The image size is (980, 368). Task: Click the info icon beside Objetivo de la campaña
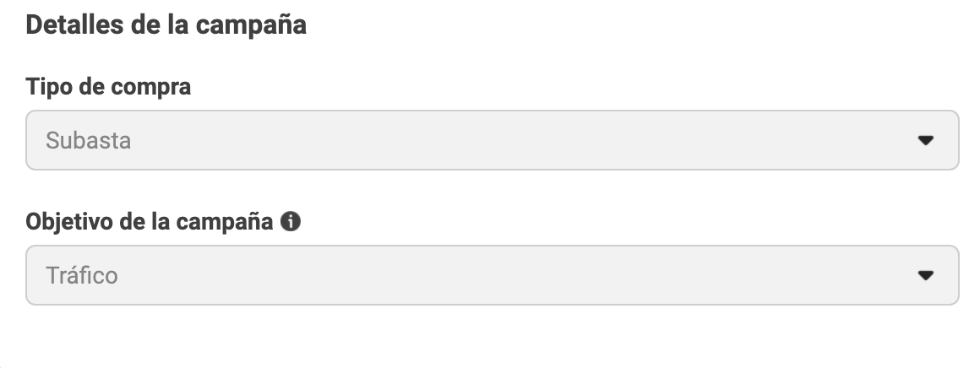pyautogui.click(x=290, y=221)
